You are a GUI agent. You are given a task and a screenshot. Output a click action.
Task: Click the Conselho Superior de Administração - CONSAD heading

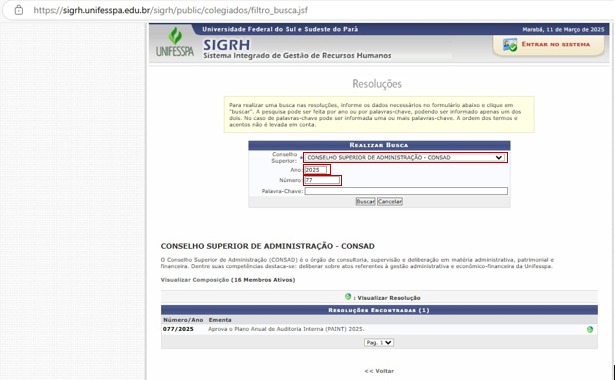coord(267,246)
